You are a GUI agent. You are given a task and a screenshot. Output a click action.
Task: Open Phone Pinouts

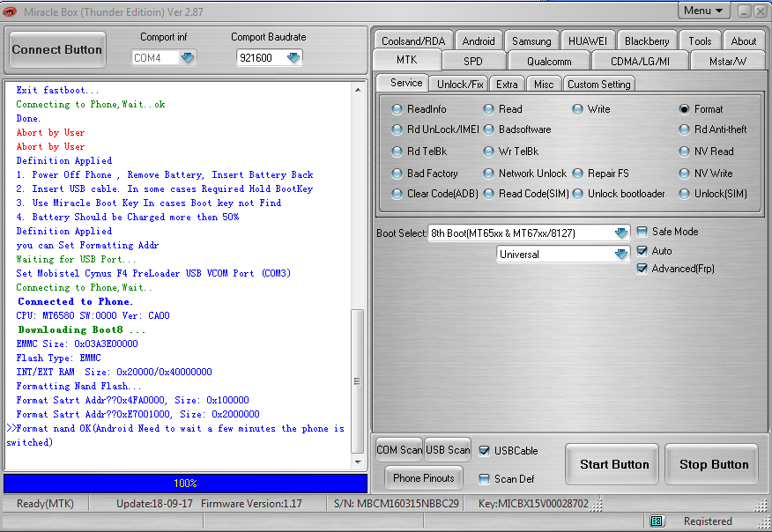[423, 478]
